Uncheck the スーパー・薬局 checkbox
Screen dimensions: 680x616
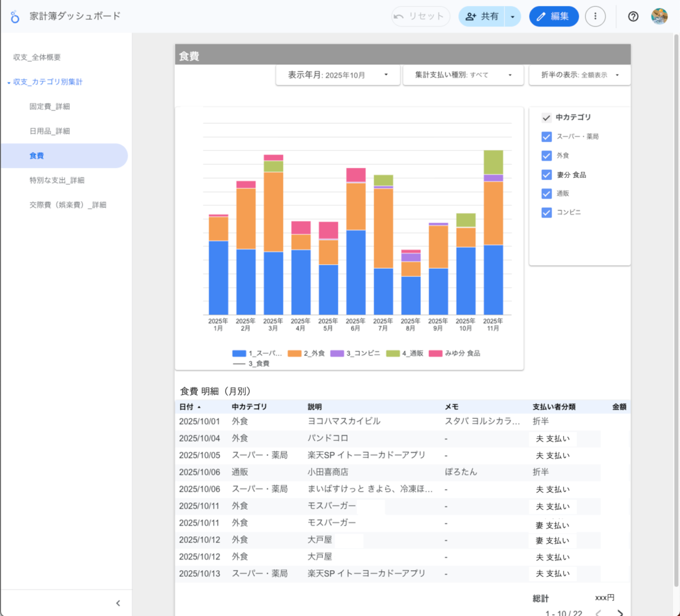pos(547,137)
